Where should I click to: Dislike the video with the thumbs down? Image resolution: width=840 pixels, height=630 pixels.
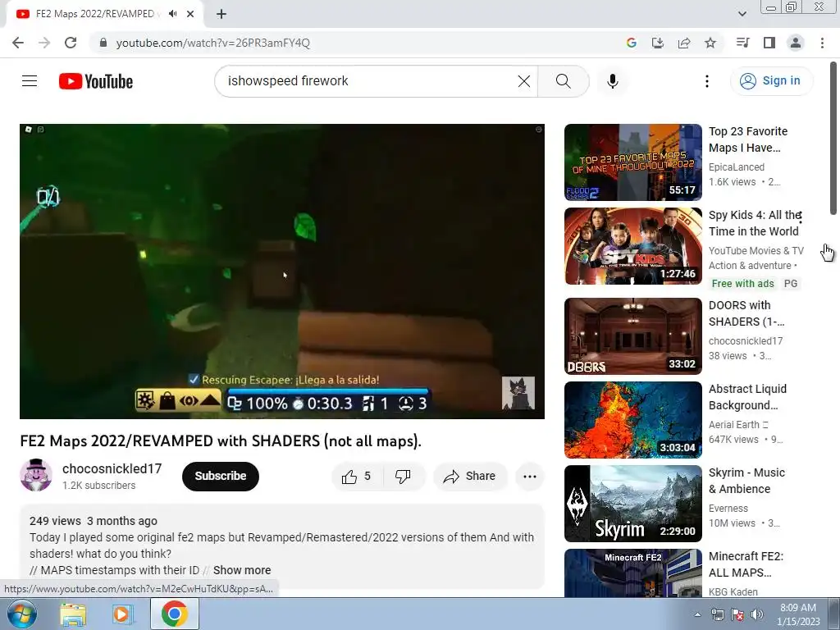click(403, 477)
